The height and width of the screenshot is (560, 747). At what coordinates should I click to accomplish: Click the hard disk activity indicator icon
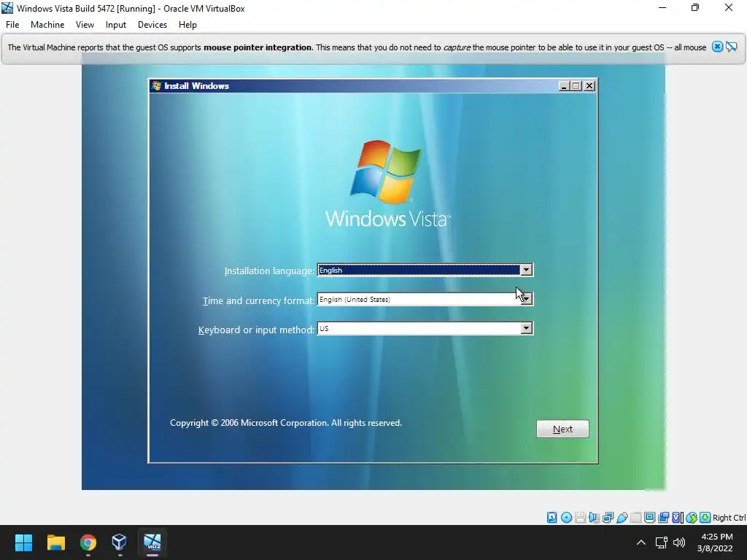point(551,517)
